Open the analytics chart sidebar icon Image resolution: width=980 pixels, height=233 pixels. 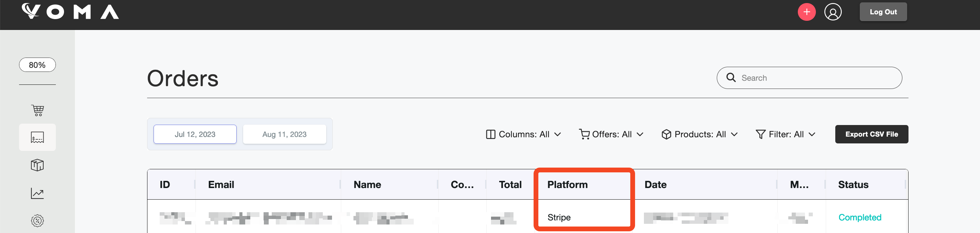pyautogui.click(x=37, y=193)
